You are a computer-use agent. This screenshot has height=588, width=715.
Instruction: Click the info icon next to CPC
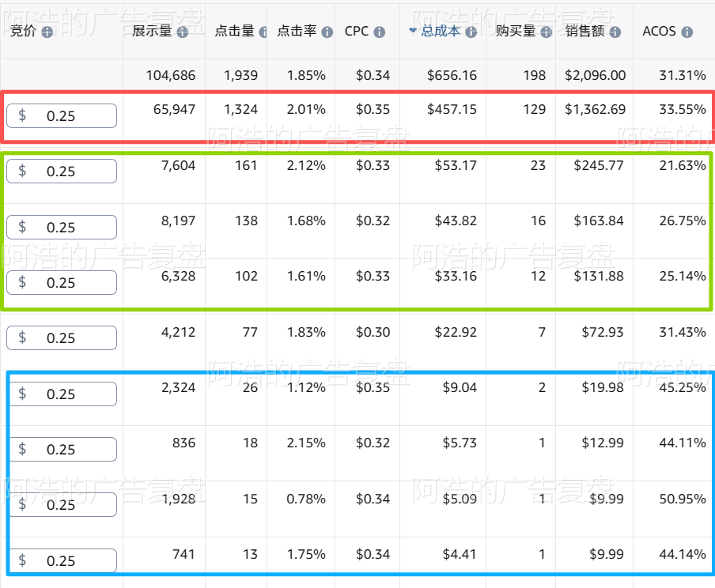[380, 32]
